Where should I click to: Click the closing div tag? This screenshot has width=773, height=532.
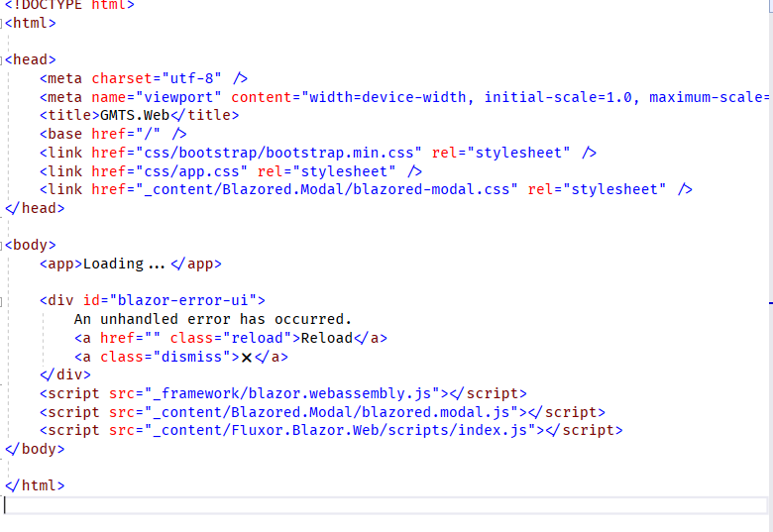click(x=65, y=374)
